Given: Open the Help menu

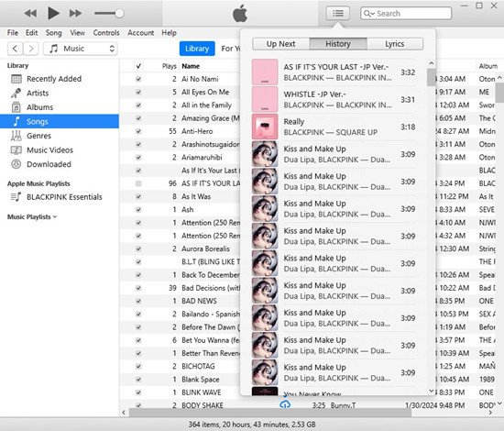Looking at the screenshot, I should pos(170,33).
